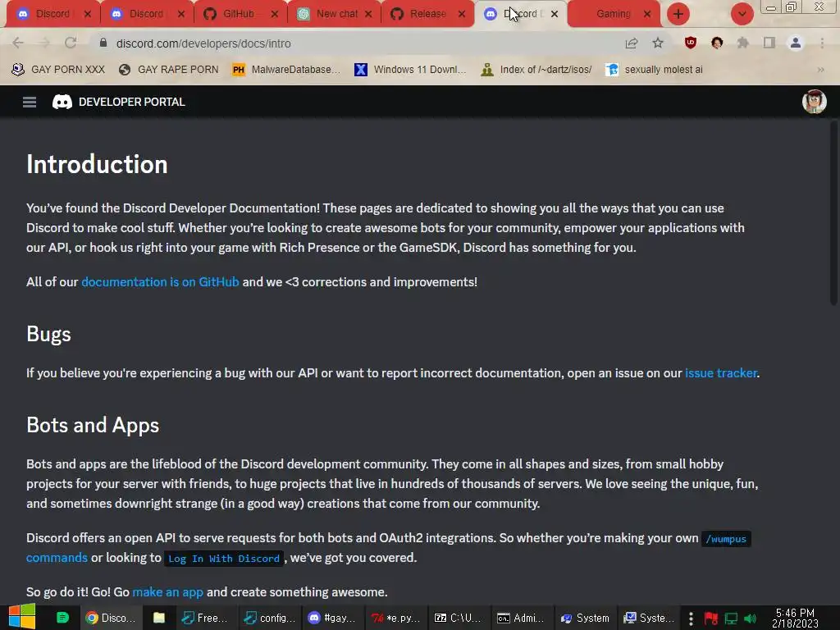Image resolution: width=840 pixels, height=630 pixels.
Task: Open the user avatar in portal header
Action: (x=814, y=102)
